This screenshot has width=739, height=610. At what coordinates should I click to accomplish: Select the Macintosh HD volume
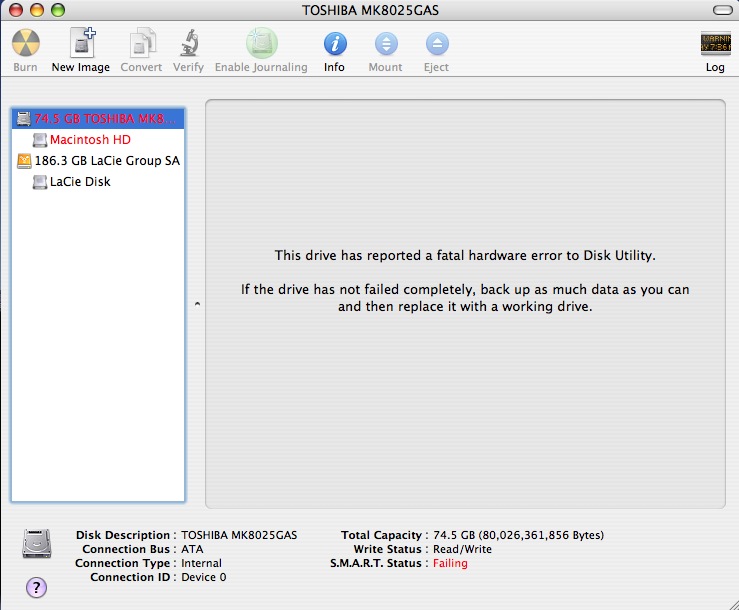point(98,140)
